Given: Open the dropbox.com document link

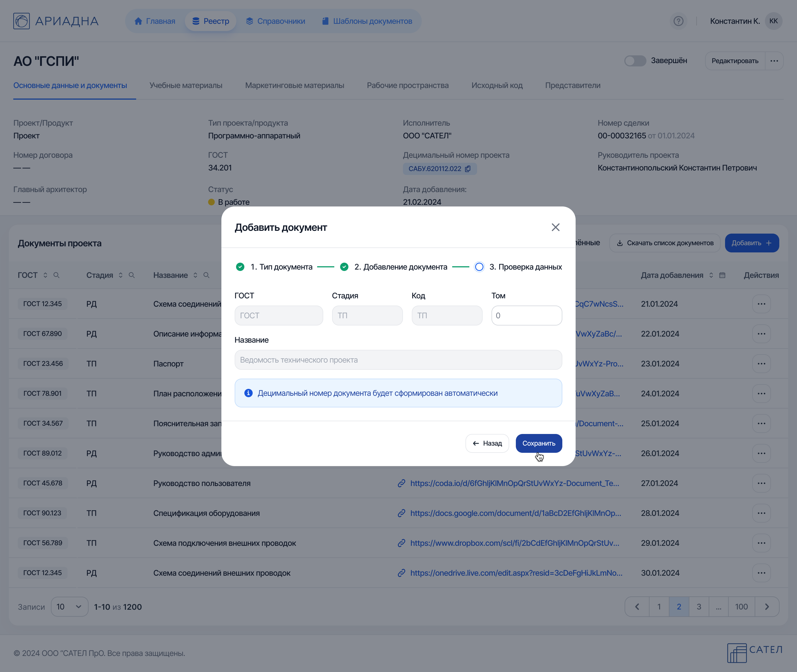Looking at the screenshot, I should (x=514, y=543).
